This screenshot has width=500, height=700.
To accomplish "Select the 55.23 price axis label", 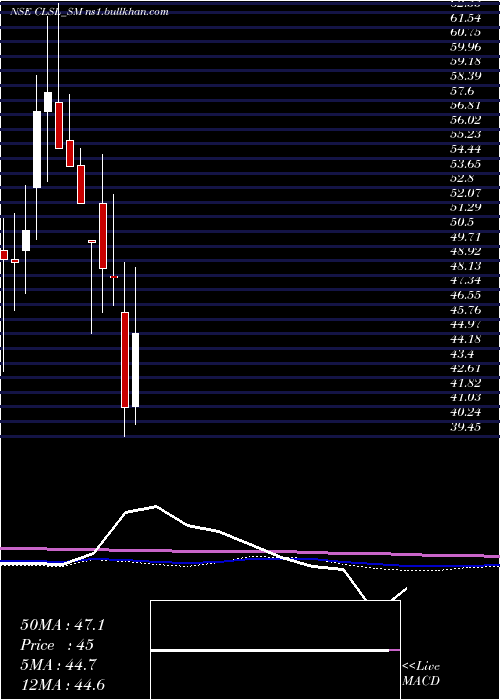I will point(466,134).
